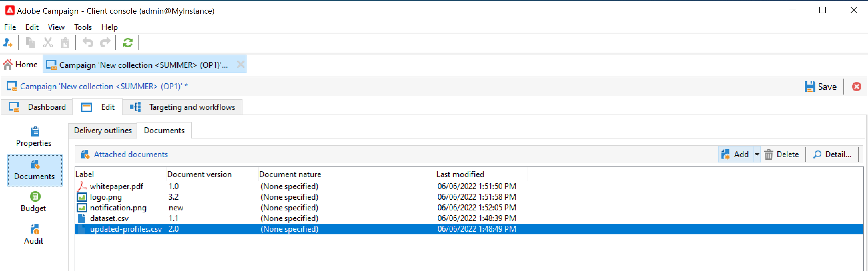The width and height of the screenshot is (868, 271).
Task: Open the Edit menu in menu bar
Action: [32, 27]
